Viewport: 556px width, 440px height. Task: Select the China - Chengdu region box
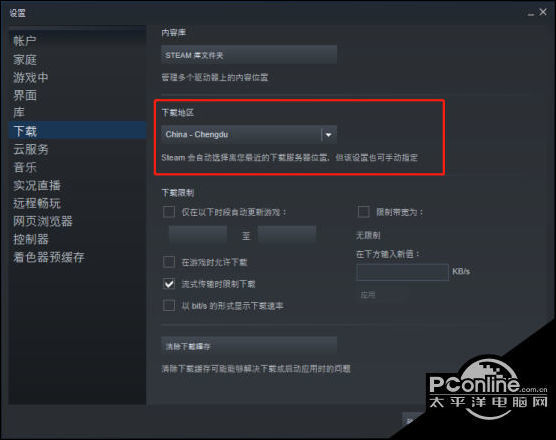pos(249,135)
